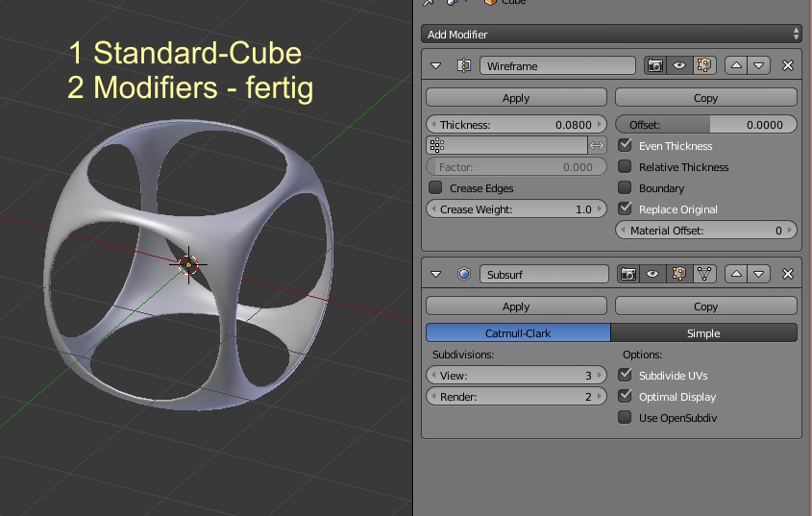Uncheck Even Thickness option
This screenshot has width=812, height=516.
pyautogui.click(x=625, y=146)
